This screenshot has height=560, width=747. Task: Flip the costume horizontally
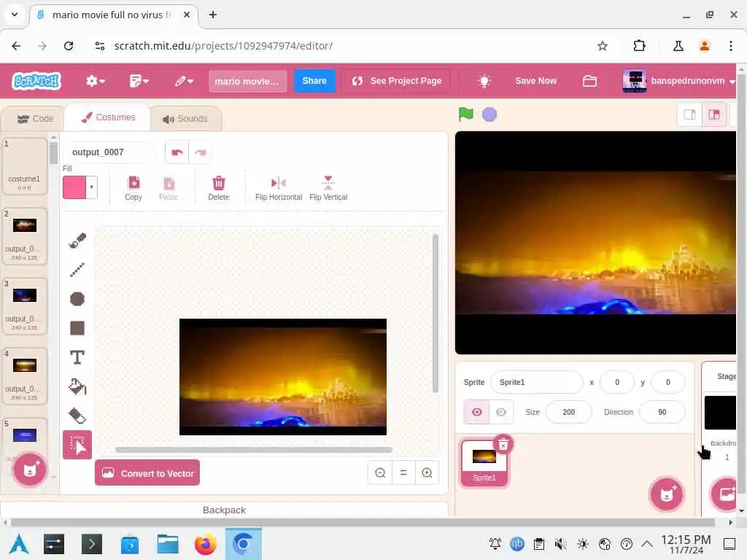(x=279, y=189)
